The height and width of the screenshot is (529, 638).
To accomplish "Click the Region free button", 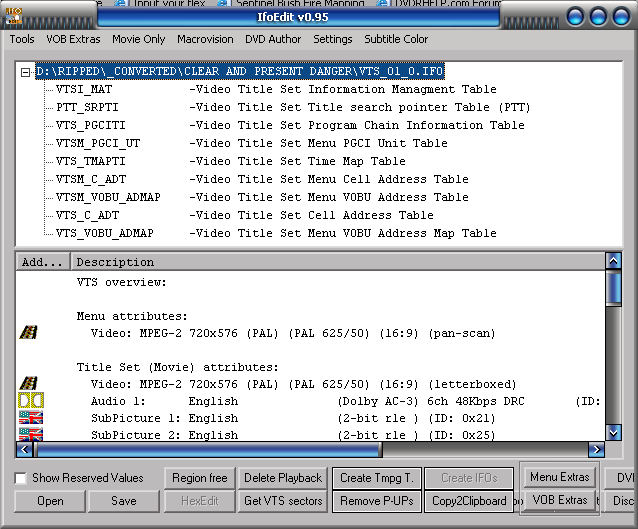I will 200,478.
